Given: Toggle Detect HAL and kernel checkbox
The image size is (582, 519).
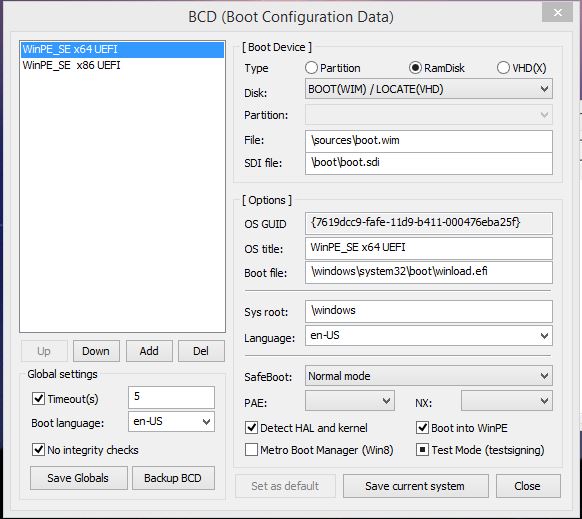Looking at the screenshot, I should pos(251,428).
